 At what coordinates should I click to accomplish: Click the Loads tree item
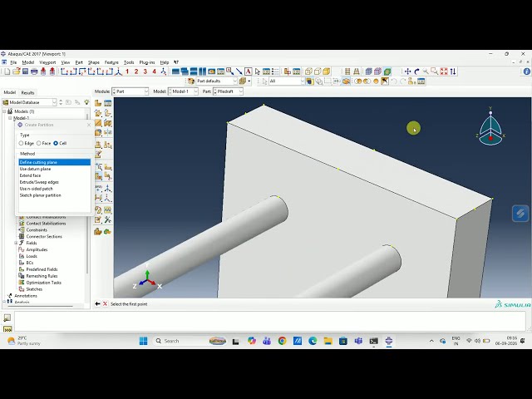(32, 256)
